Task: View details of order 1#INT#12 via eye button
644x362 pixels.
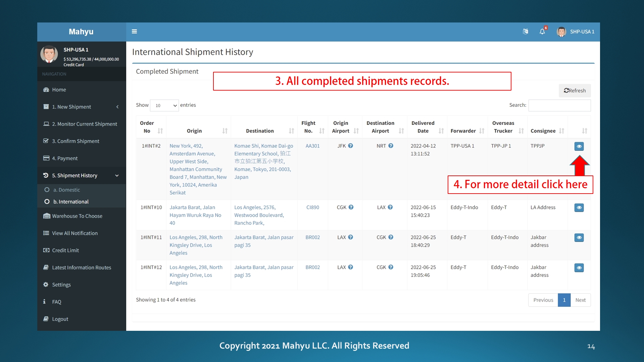Action: click(579, 268)
